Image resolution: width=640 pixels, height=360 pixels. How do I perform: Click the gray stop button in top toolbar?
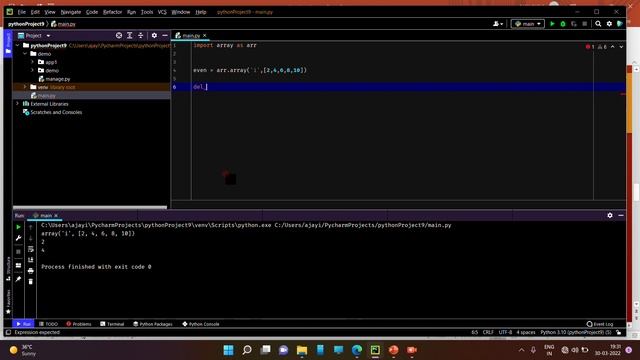tap(584, 24)
